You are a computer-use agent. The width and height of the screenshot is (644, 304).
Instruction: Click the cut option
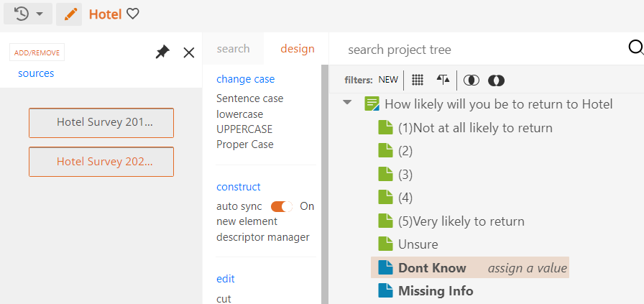coord(224,299)
